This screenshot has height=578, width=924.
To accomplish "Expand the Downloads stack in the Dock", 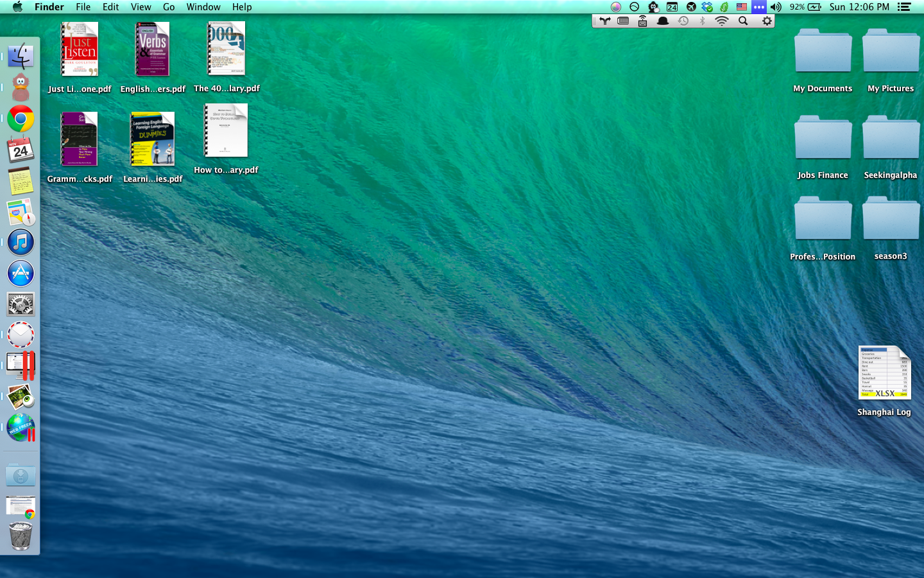I will click(21, 476).
